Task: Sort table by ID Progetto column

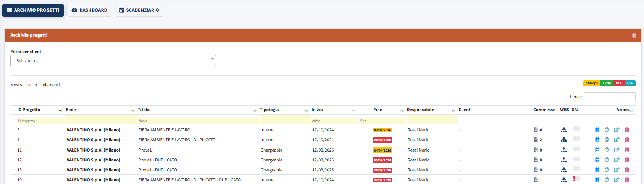Action: [x=29, y=110]
